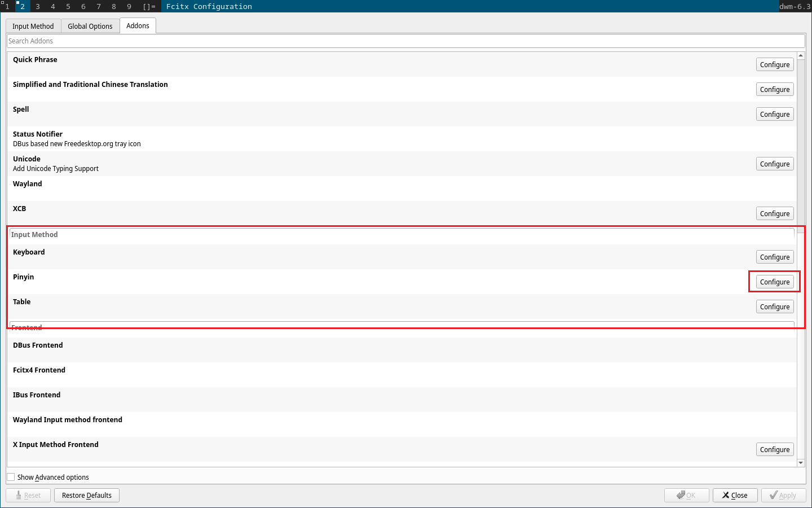This screenshot has width=812, height=508.
Task: Configure the XCB addon
Action: [775, 214]
